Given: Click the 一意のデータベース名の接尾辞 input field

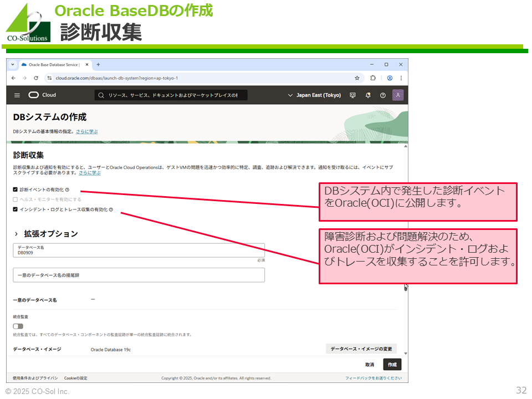Looking at the screenshot, I should pyautogui.click(x=139, y=275).
